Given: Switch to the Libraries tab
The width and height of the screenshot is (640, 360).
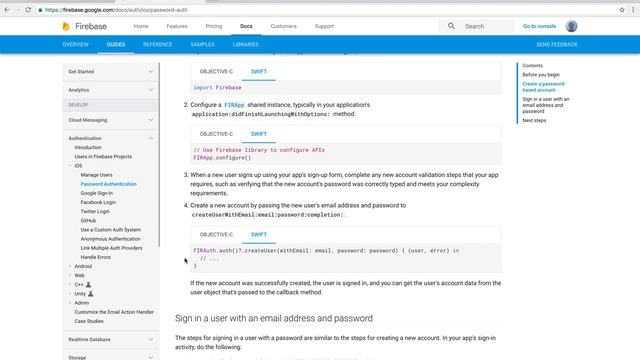Looking at the screenshot, I should pyautogui.click(x=246, y=44).
